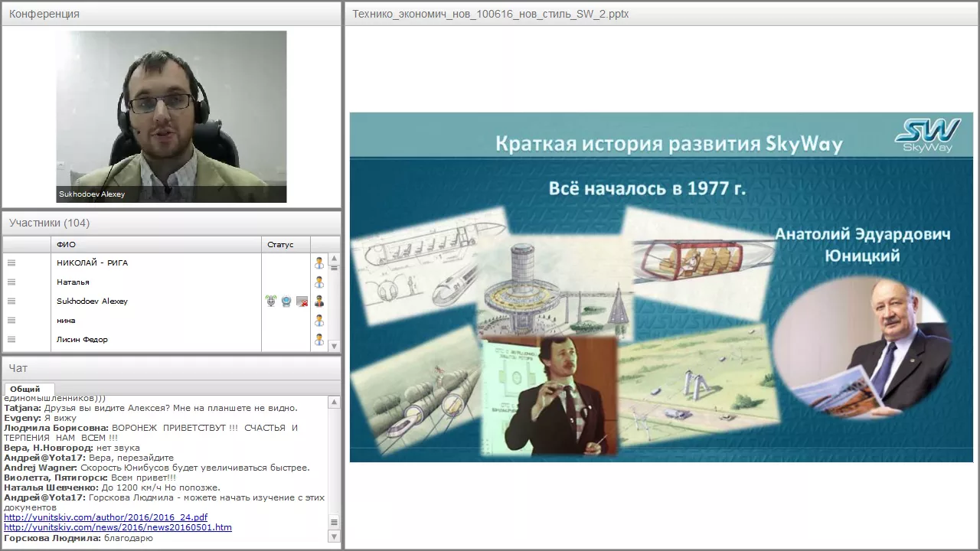Click the slide title 'Краткая история развития SkyWay'
The height and width of the screenshot is (551, 980).
click(668, 143)
